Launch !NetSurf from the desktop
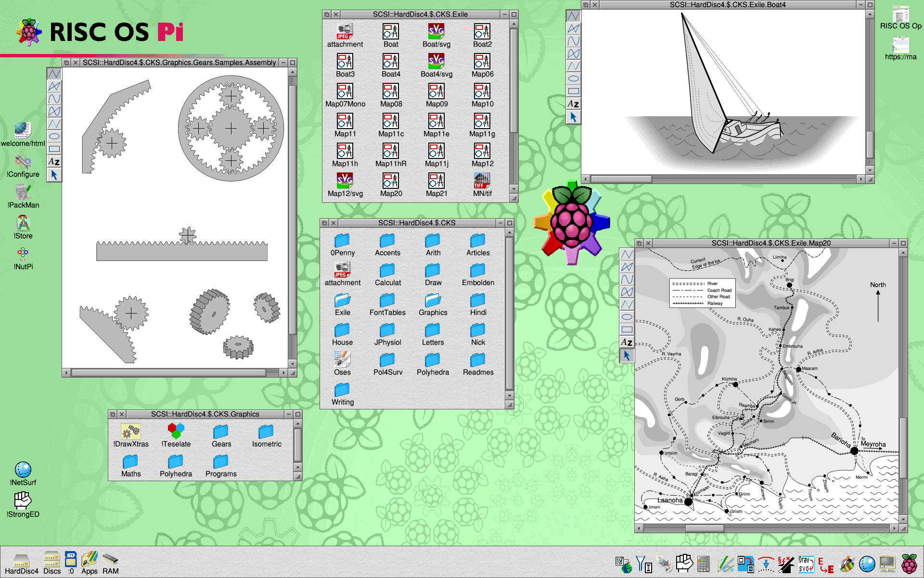924x578 pixels. click(x=23, y=474)
